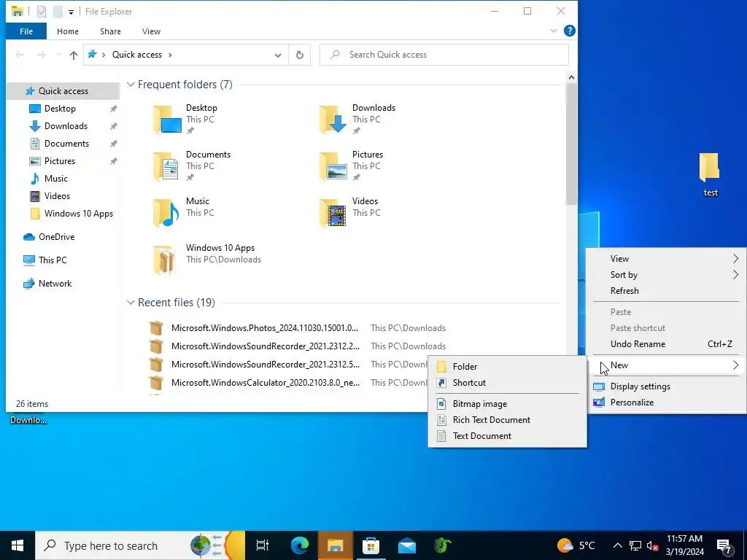
Task: Open the Pictures folder icon in Frequent folders
Action: tap(333, 166)
